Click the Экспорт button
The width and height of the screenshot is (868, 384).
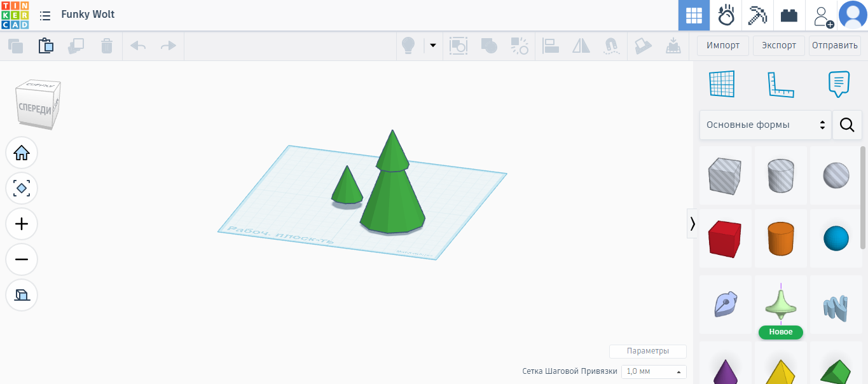(x=779, y=46)
